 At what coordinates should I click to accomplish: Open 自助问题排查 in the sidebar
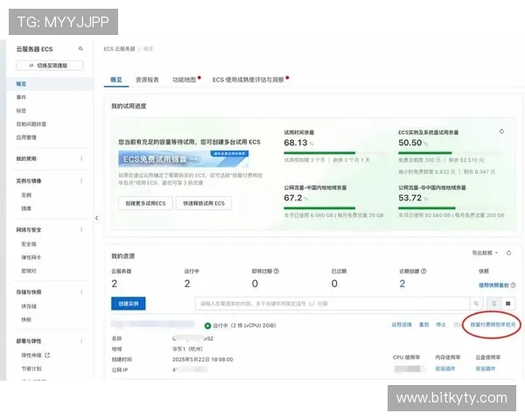point(31,124)
